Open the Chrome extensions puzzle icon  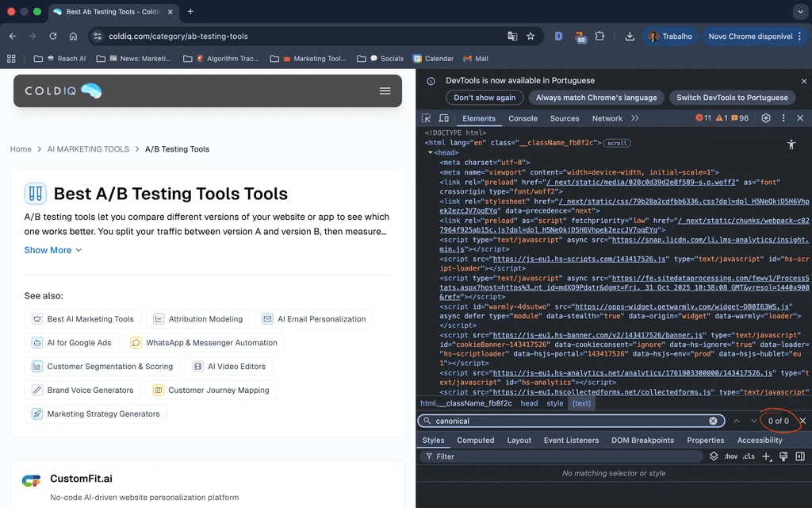(599, 37)
